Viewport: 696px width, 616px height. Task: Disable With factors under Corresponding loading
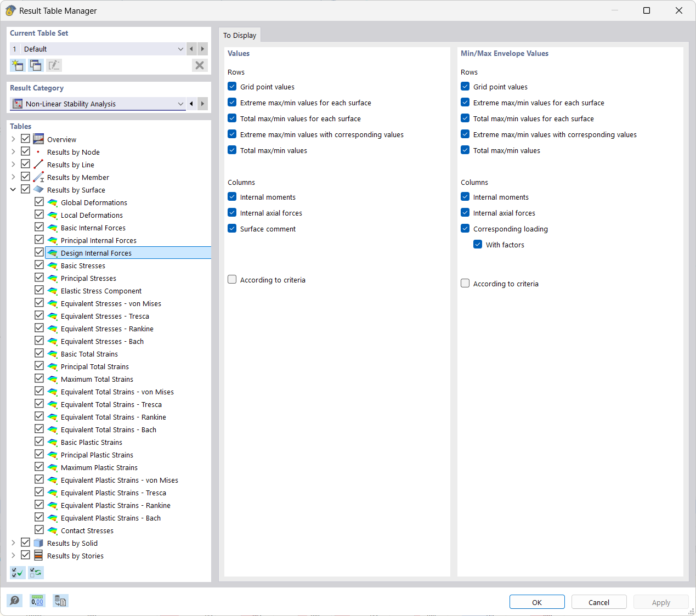[x=478, y=244]
